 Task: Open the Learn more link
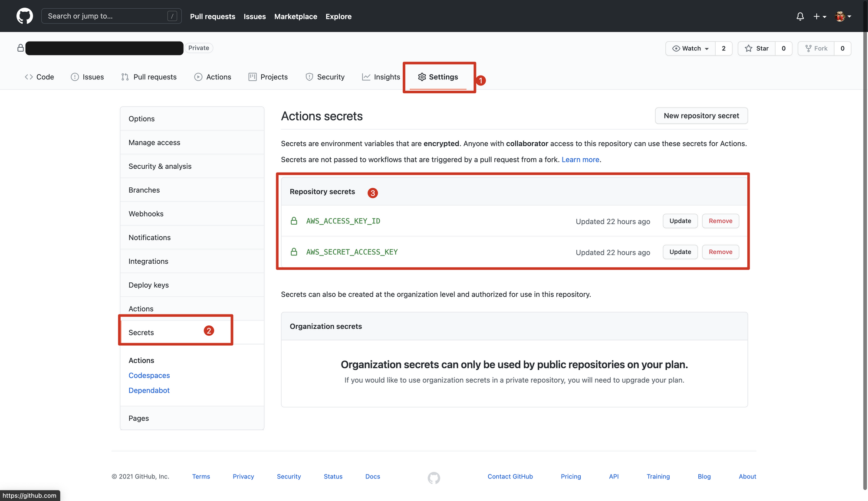coord(580,160)
